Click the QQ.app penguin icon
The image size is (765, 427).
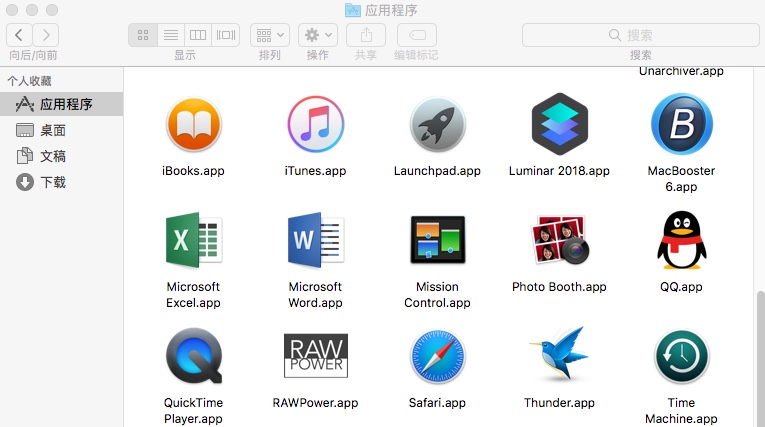(x=682, y=240)
